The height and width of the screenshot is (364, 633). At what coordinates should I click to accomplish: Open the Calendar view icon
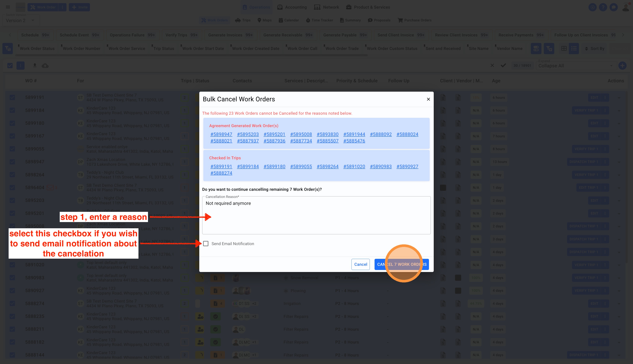[x=288, y=20]
